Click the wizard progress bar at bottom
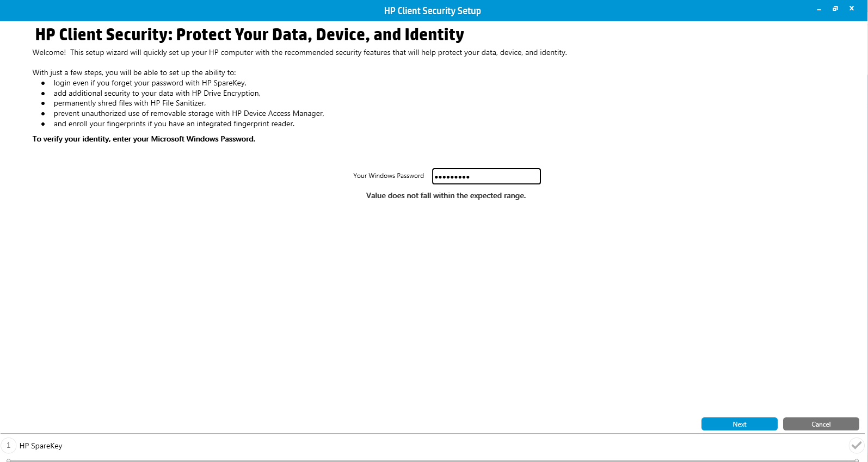 coord(433,460)
